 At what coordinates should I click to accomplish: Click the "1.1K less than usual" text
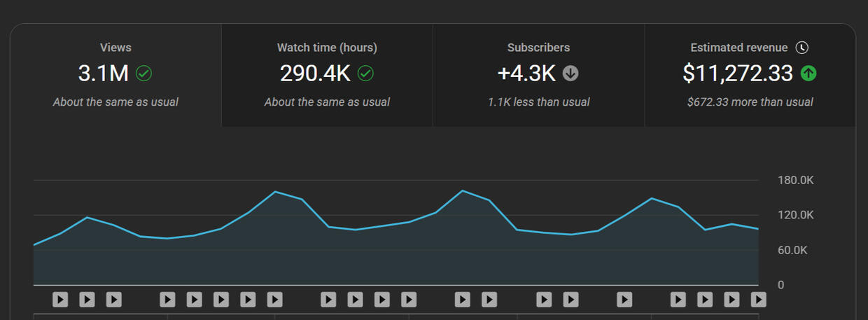pos(538,102)
